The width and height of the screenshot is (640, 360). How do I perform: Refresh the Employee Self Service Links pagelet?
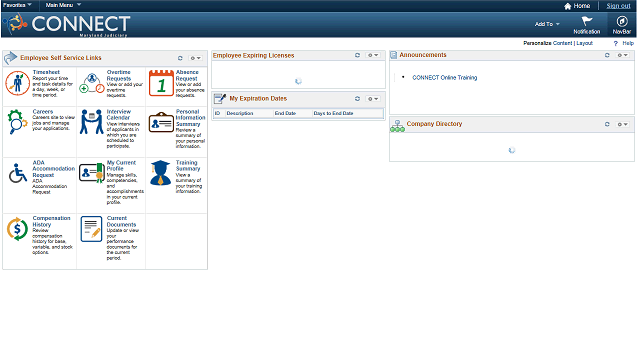[x=180, y=58]
